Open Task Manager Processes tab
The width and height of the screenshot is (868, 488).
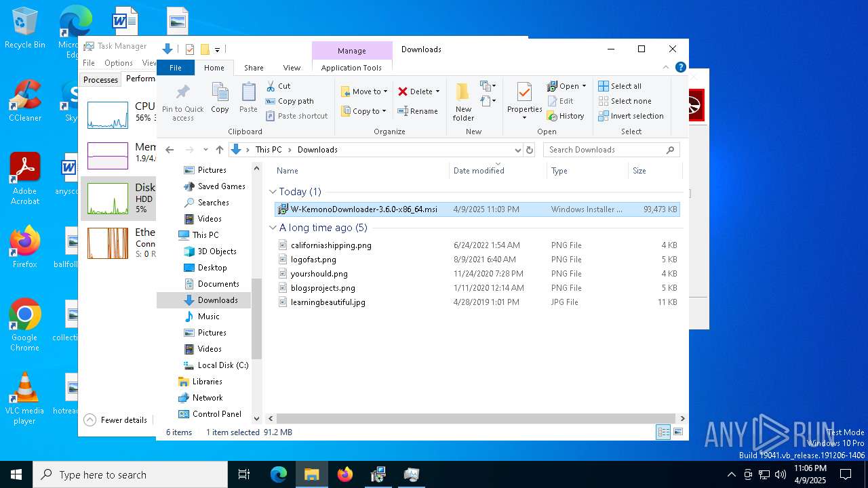100,79
